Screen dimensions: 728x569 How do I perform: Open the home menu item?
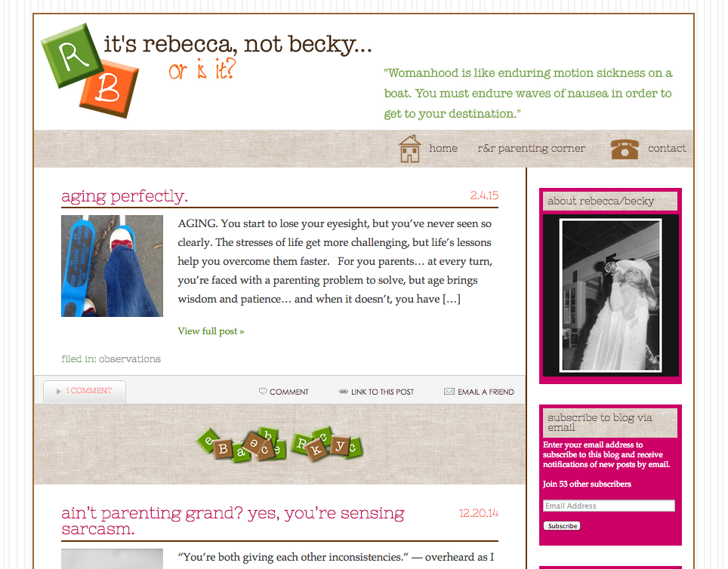pos(443,148)
